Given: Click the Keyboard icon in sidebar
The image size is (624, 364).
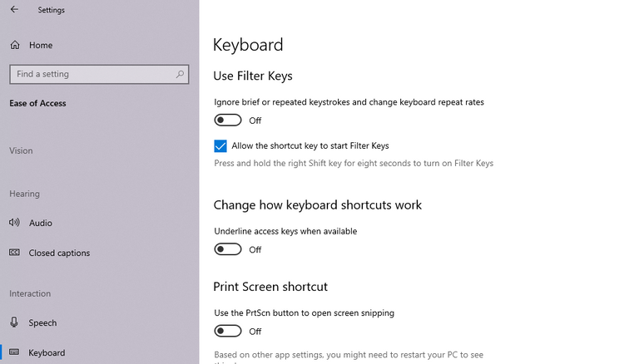Looking at the screenshot, I should tap(15, 352).
